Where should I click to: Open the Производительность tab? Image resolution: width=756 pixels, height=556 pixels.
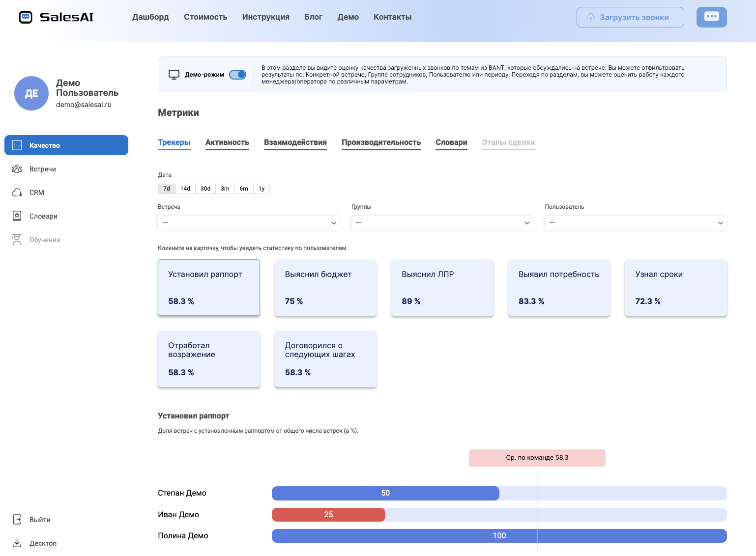(x=381, y=142)
